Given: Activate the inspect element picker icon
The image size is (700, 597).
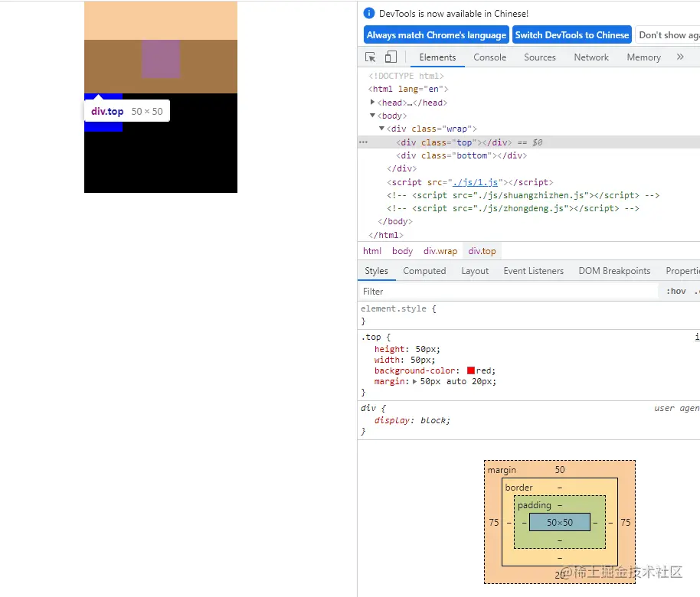Looking at the screenshot, I should coord(370,57).
